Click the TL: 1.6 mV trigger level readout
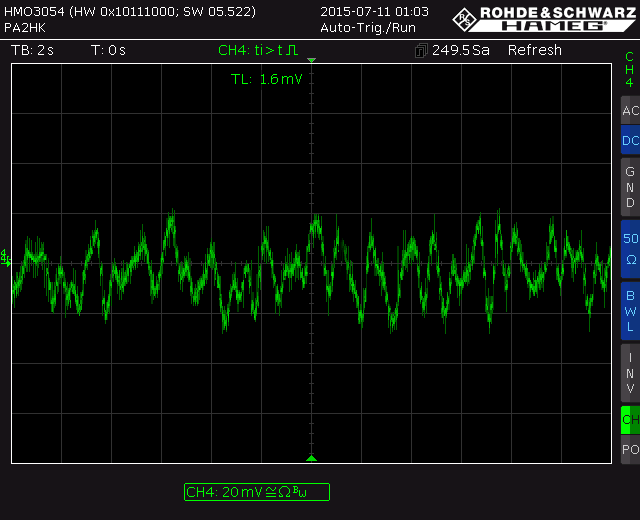The height and width of the screenshot is (520, 640). point(266,79)
